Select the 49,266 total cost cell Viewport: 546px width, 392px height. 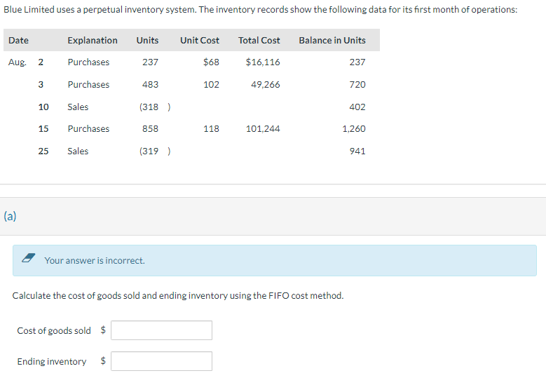pyautogui.click(x=266, y=84)
